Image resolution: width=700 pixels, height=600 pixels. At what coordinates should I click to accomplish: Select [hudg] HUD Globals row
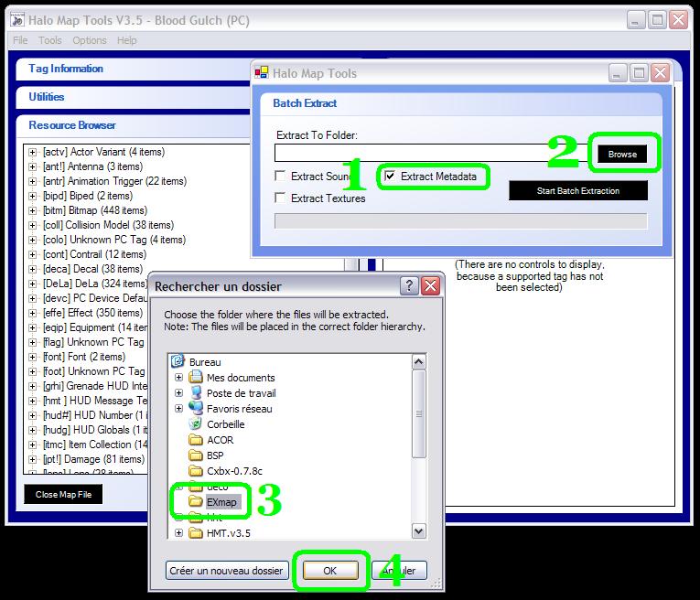tap(94, 430)
